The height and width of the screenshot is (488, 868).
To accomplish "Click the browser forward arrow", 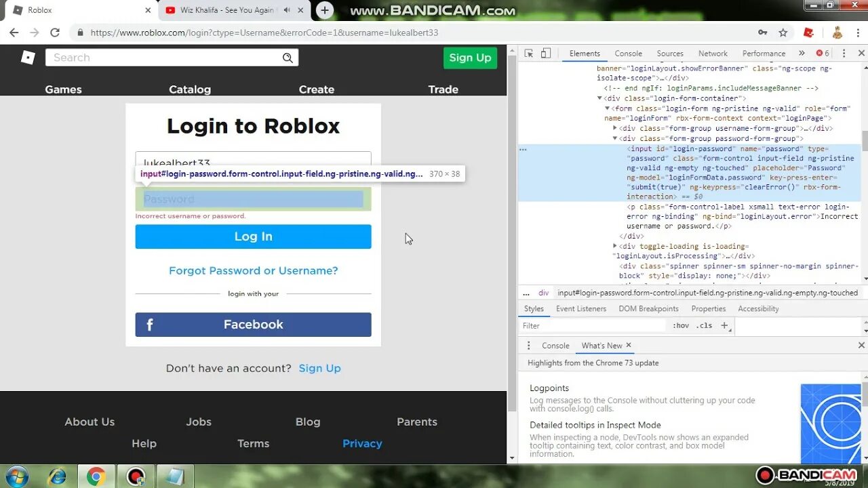I will click(x=35, y=33).
